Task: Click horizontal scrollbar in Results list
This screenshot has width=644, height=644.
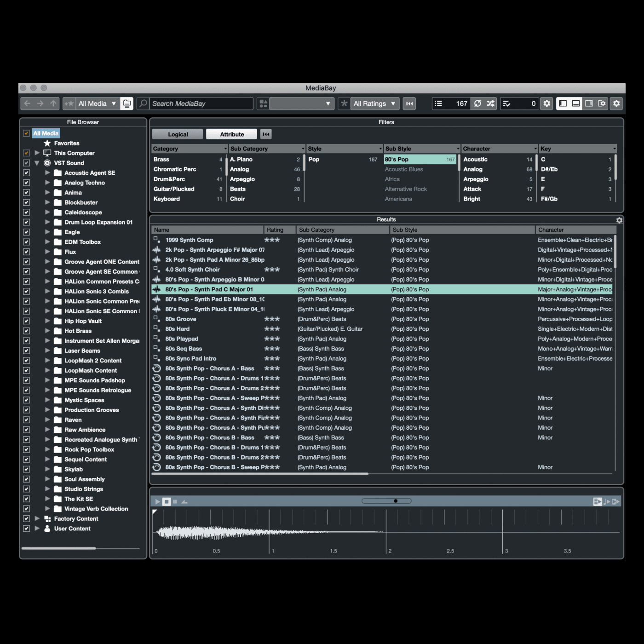Action: coord(260,474)
